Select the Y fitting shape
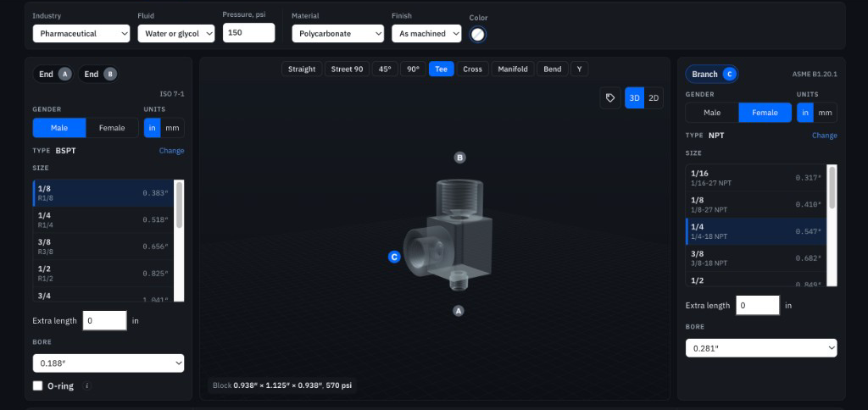Screen dimensions: 868x410 point(579,69)
